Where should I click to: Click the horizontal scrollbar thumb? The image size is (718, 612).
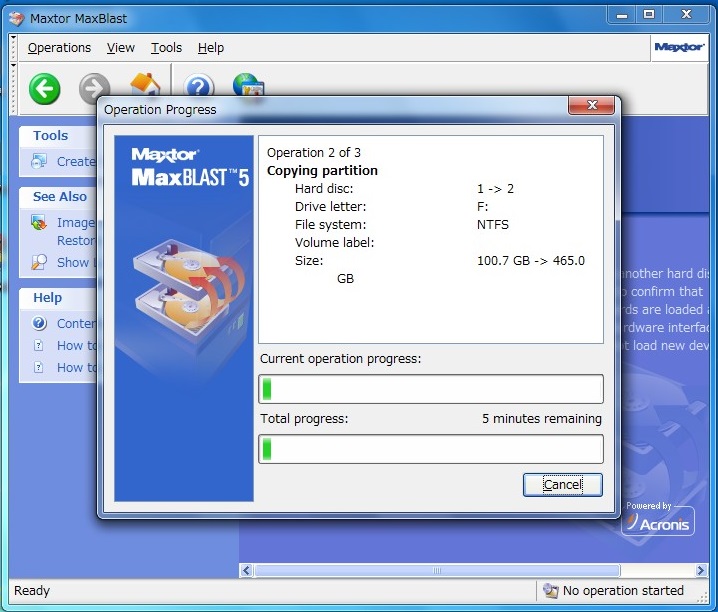tap(437, 570)
